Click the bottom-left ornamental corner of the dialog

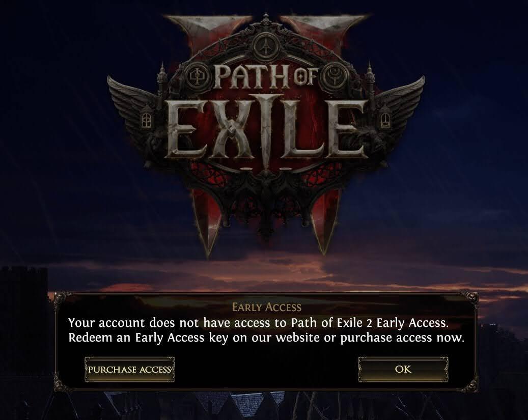coord(61,385)
